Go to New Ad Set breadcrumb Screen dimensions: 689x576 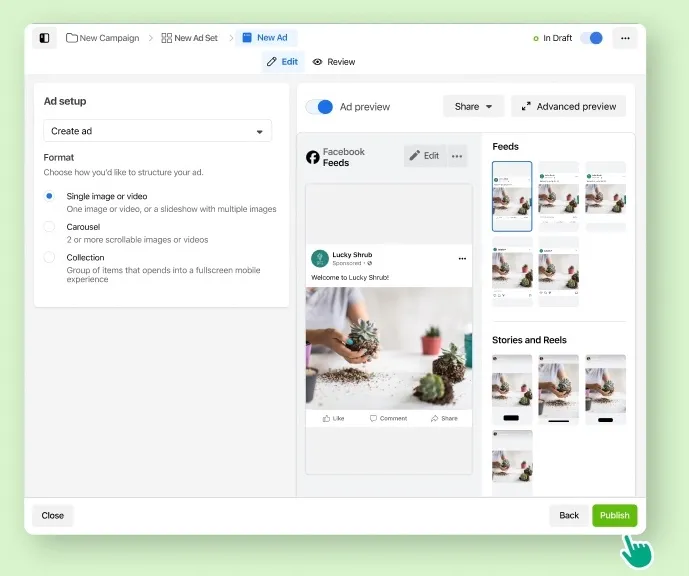(189, 38)
